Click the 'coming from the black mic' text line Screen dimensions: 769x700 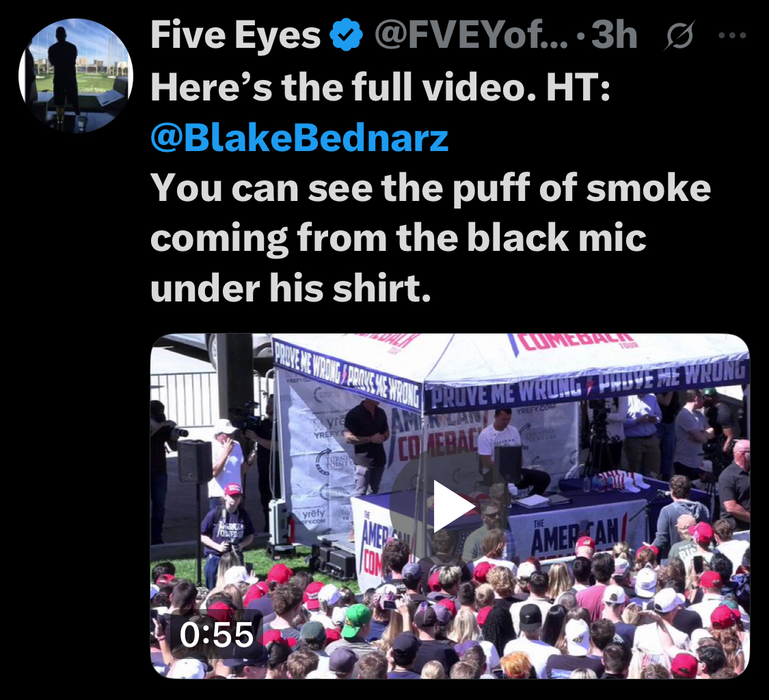(399, 239)
